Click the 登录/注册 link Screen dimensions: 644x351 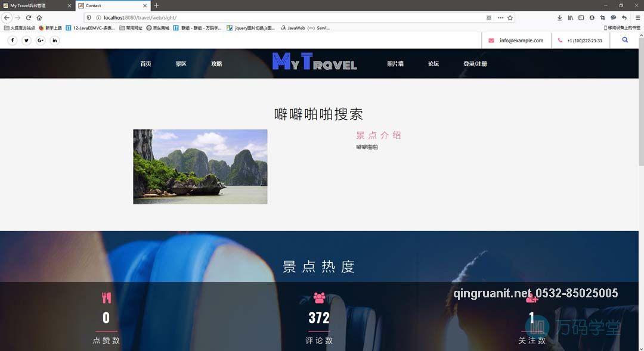pyautogui.click(x=474, y=64)
